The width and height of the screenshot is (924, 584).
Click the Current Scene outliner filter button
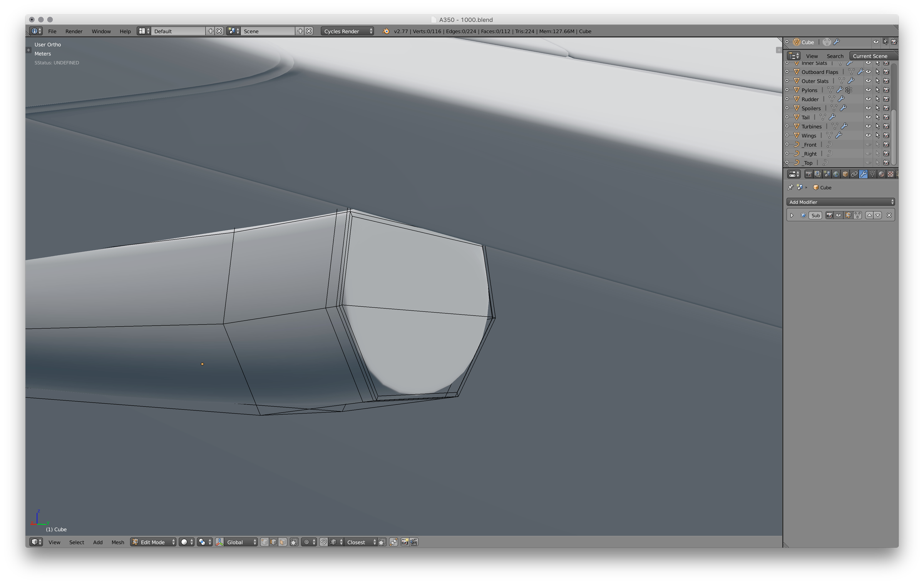(870, 56)
